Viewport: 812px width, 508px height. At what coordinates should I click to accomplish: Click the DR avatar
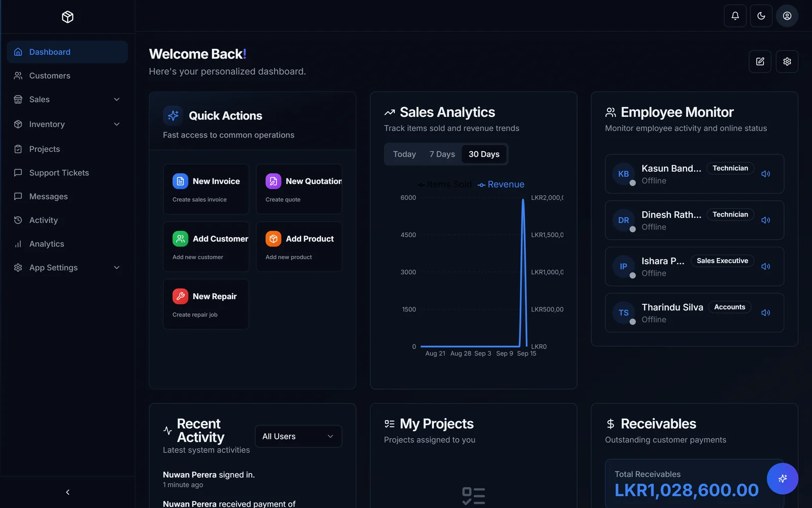coord(624,220)
